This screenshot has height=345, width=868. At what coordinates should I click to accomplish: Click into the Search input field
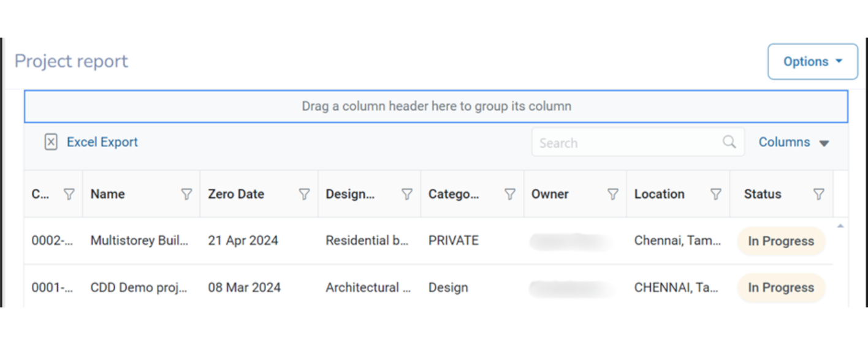625,143
